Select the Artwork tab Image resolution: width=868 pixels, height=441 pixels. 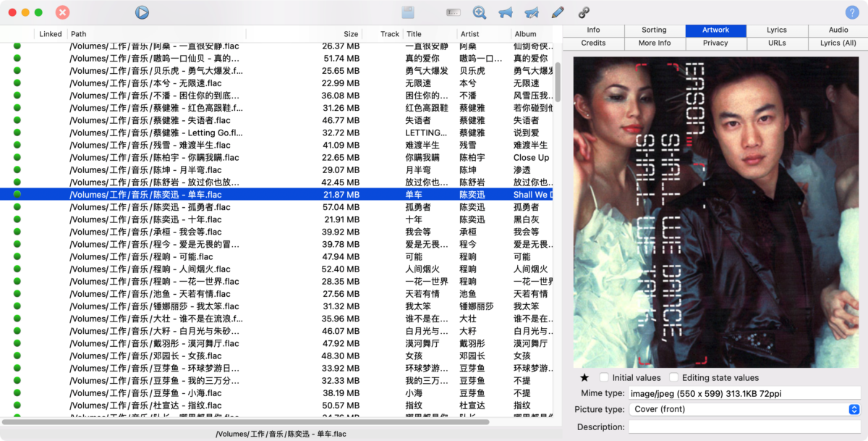(x=715, y=30)
